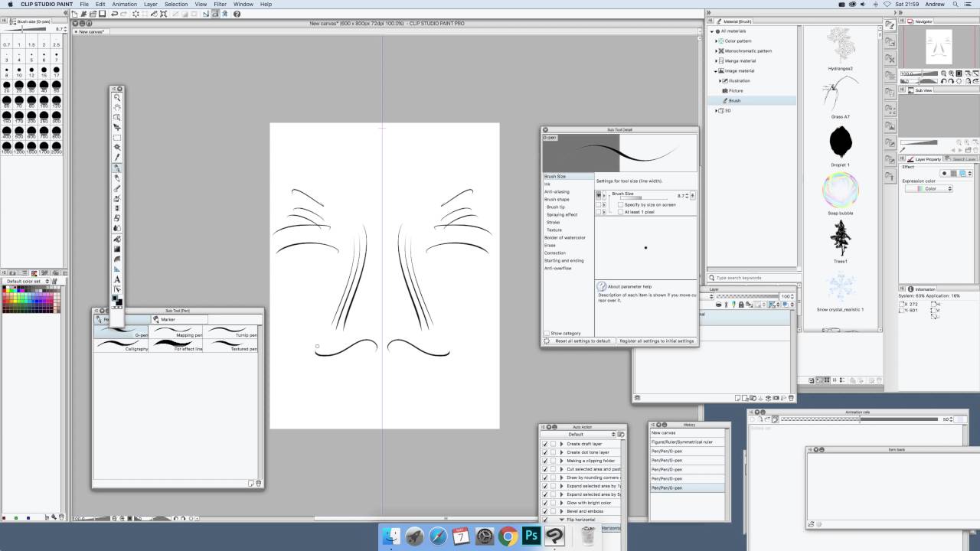
Task: Select the Eyedropper tool in tool palette
Action: 117,158
